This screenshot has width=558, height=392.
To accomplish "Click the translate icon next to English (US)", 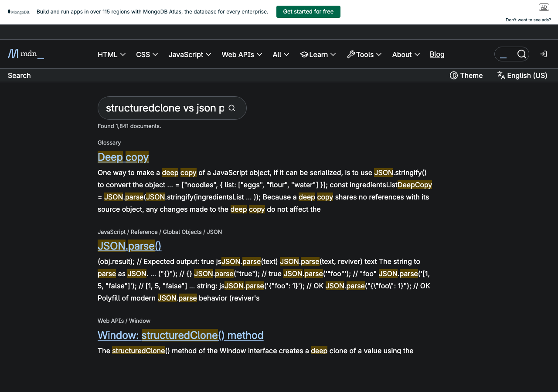I will (501, 75).
